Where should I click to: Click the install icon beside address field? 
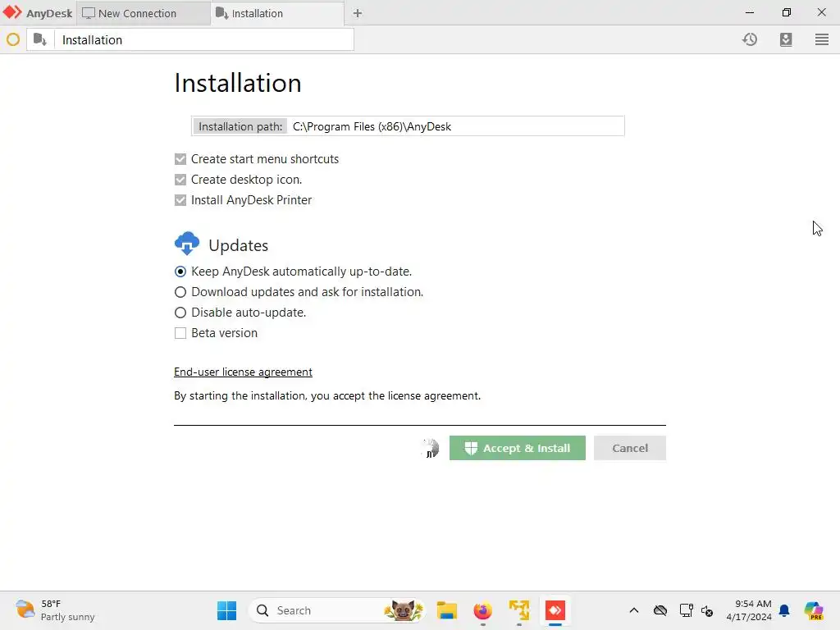[40, 39]
